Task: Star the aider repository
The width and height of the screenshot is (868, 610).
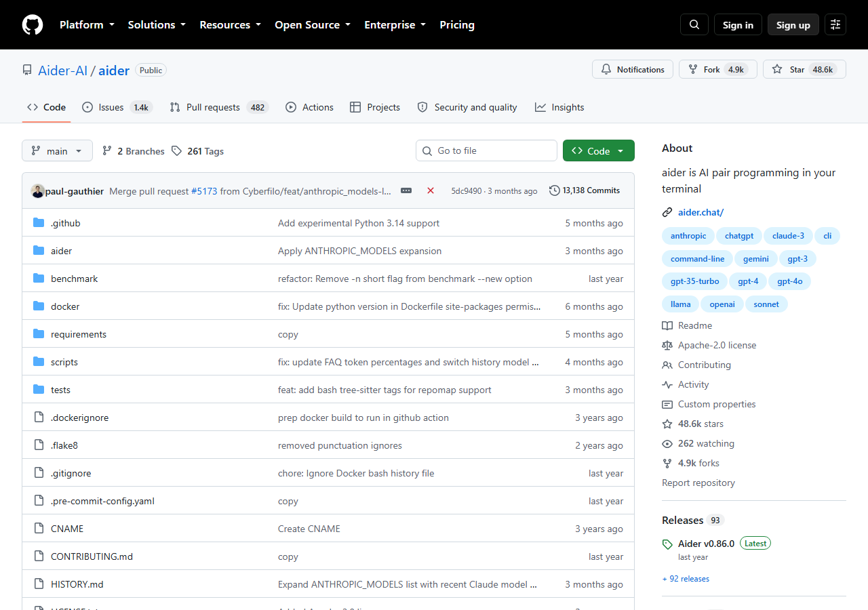Action: click(x=804, y=69)
